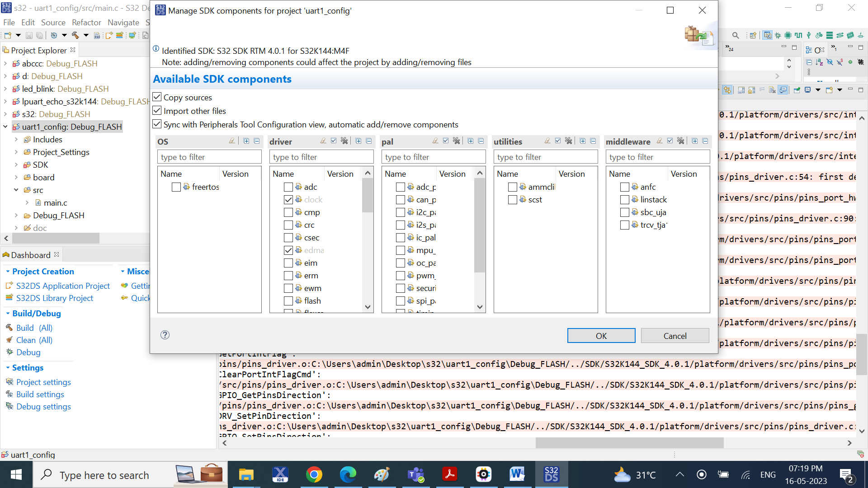Click the Build (All) hammer icon
This screenshot has height=488, width=868.
[x=10, y=328]
